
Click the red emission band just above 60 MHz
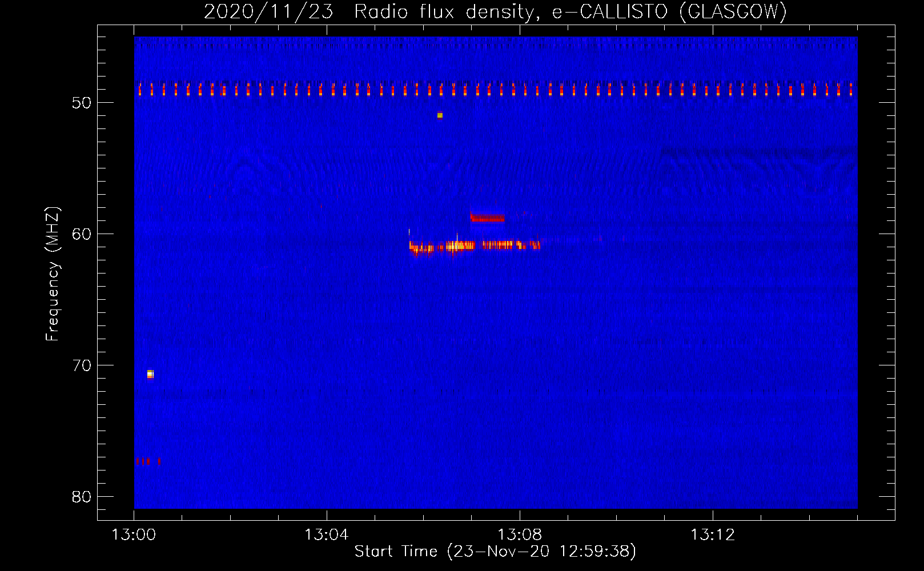487,218
